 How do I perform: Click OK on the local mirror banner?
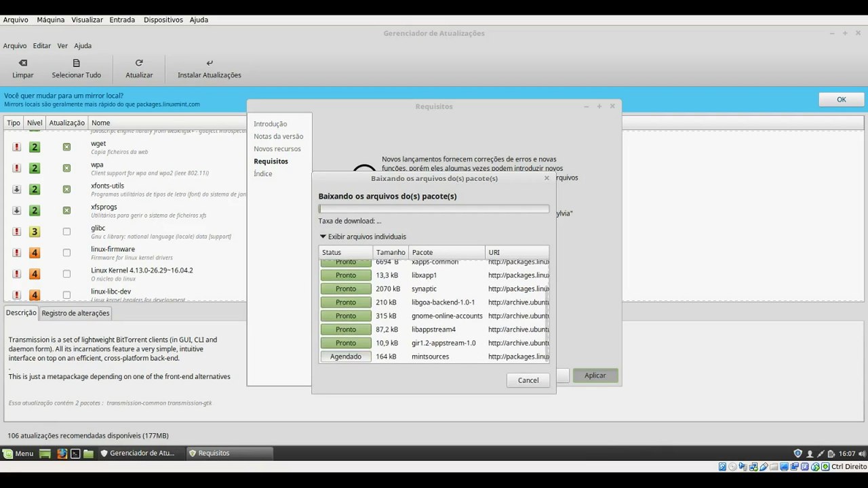pyautogui.click(x=842, y=100)
